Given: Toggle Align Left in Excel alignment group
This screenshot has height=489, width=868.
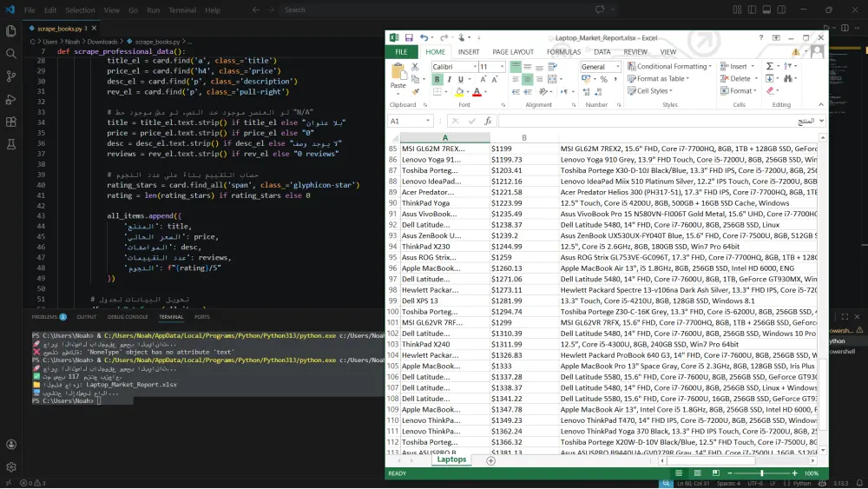Looking at the screenshot, I should (516, 79).
